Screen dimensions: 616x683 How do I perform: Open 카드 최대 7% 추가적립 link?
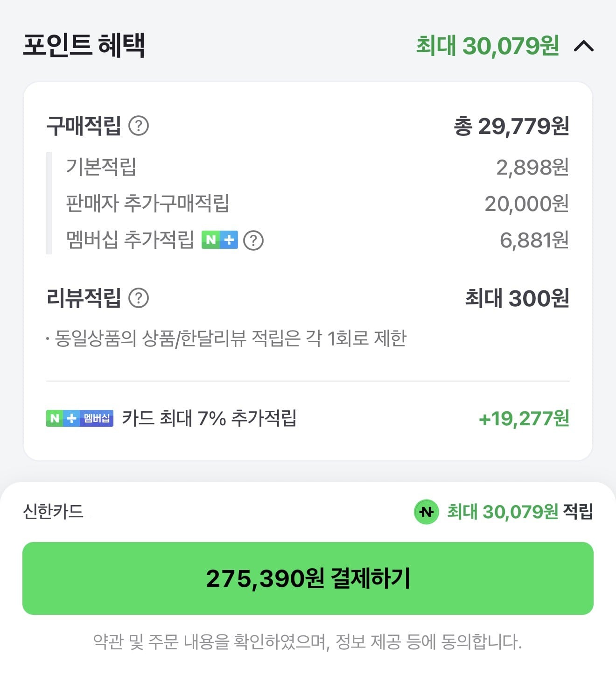tap(209, 418)
